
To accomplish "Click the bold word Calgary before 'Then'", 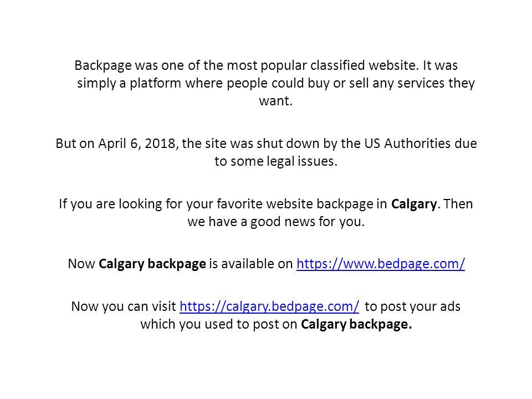I will (414, 204).
